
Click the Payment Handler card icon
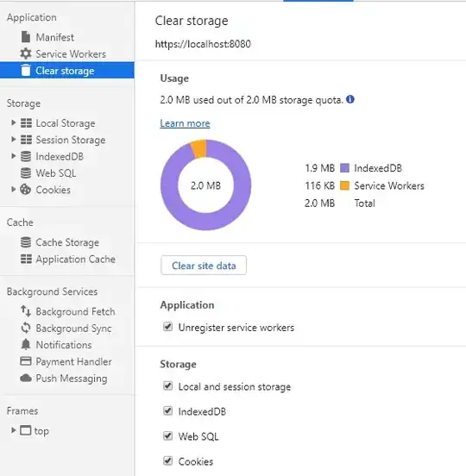point(26,361)
